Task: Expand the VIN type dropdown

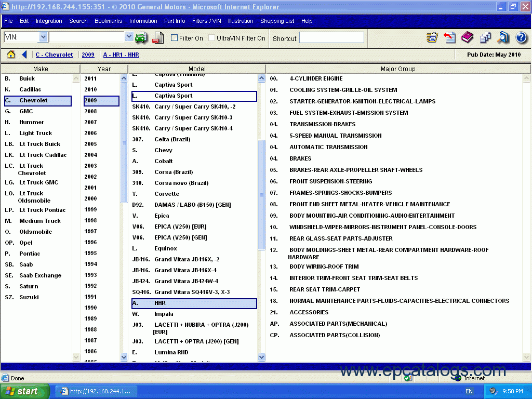Action: pyautogui.click(x=43, y=37)
